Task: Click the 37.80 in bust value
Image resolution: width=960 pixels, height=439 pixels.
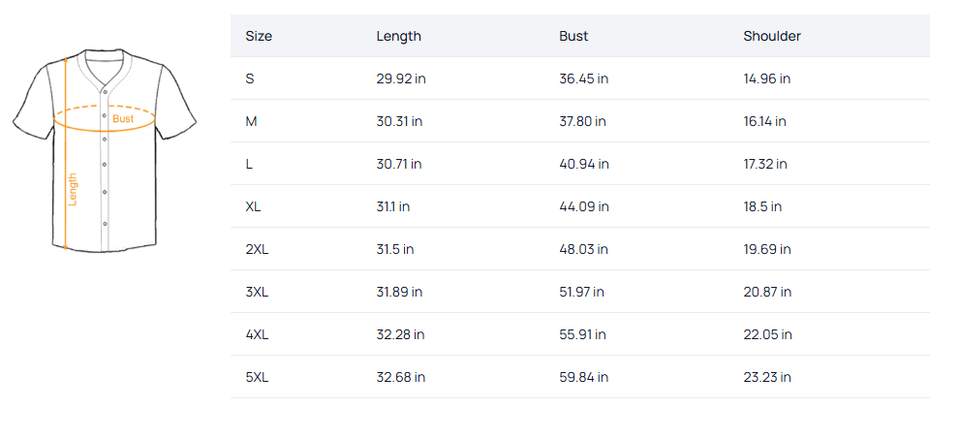Action: [x=584, y=121]
